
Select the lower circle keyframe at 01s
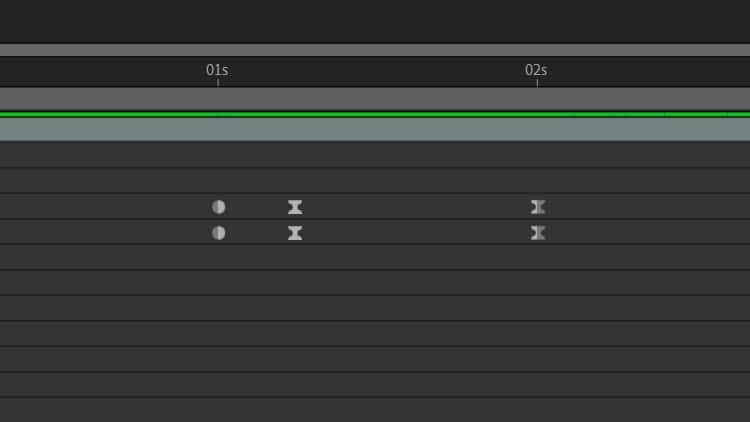click(x=219, y=233)
